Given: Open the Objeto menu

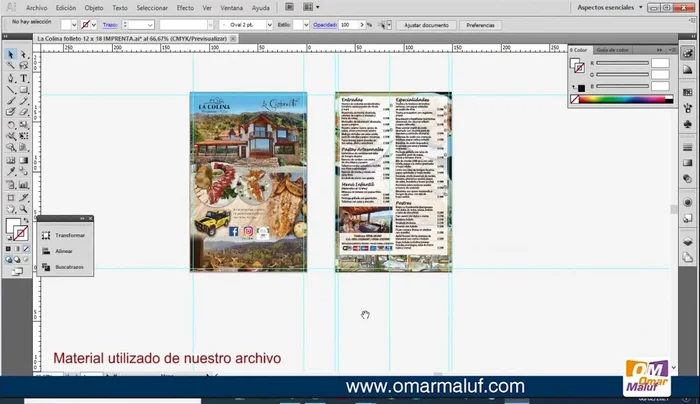Looking at the screenshot, I should [94, 8].
